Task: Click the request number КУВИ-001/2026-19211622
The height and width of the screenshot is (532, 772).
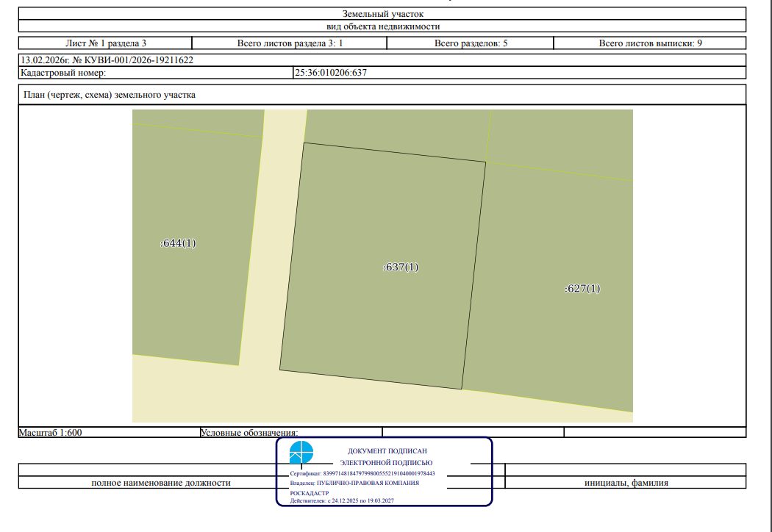Action: [132, 60]
